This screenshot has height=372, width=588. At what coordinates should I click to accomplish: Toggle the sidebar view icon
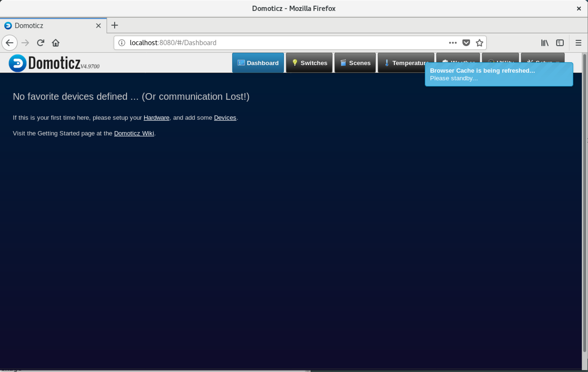(560, 43)
